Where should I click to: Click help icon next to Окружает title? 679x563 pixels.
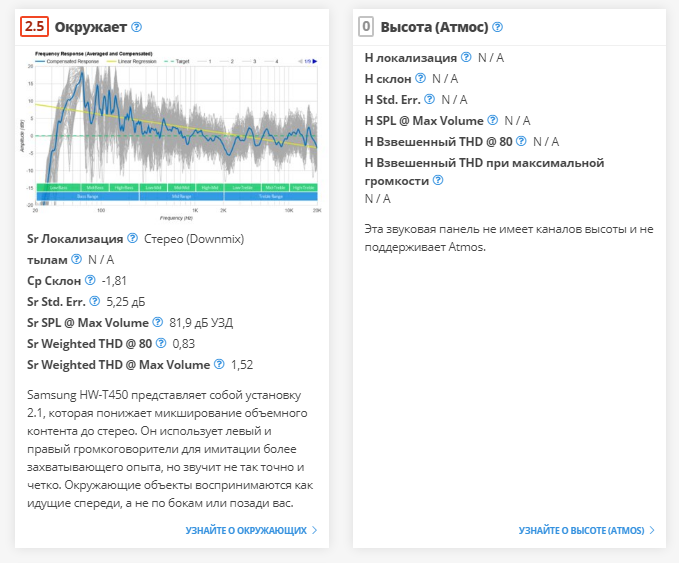(136, 27)
